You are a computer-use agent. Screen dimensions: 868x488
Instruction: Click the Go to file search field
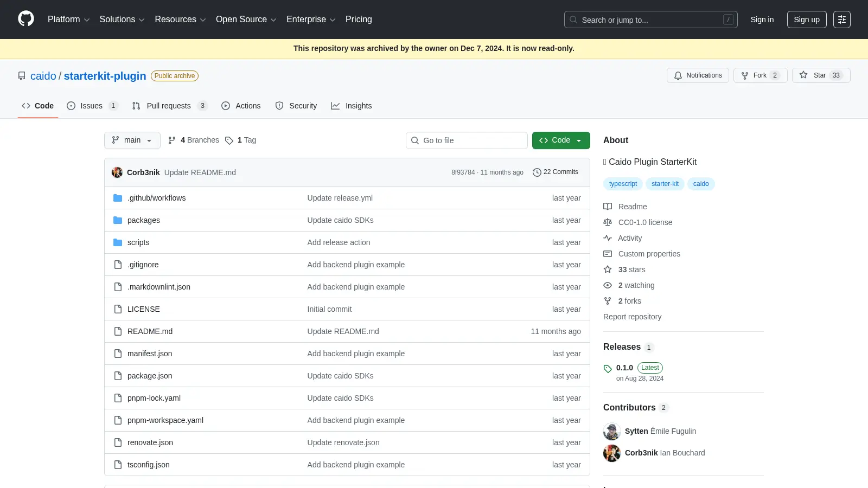[467, 140]
